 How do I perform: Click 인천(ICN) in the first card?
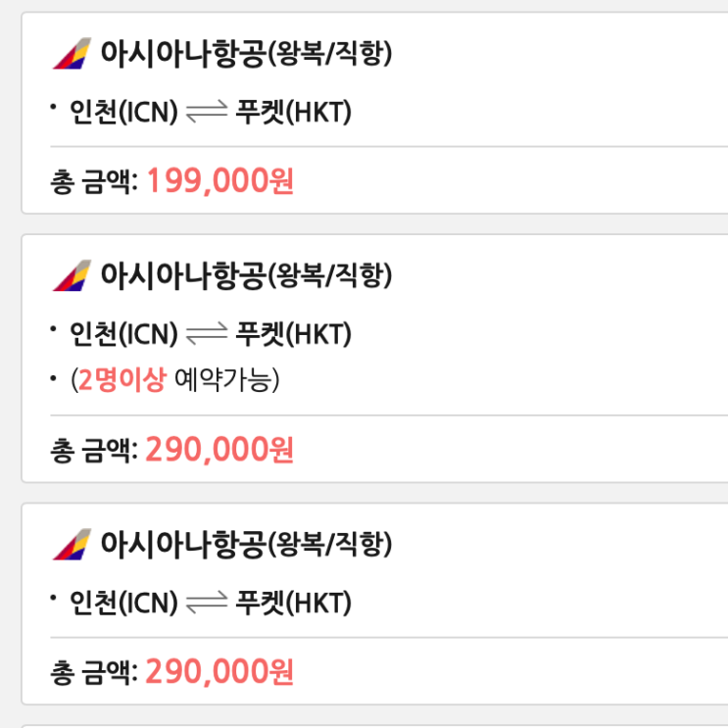coord(123,113)
